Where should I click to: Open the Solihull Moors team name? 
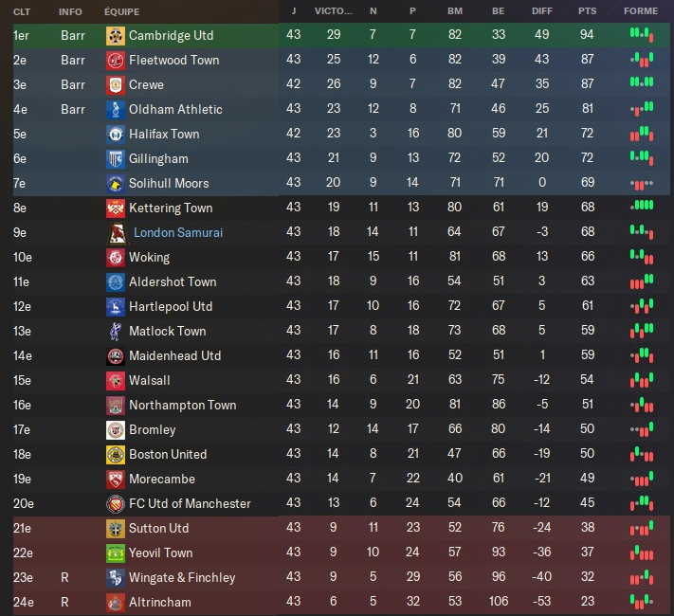[x=169, y=184]
